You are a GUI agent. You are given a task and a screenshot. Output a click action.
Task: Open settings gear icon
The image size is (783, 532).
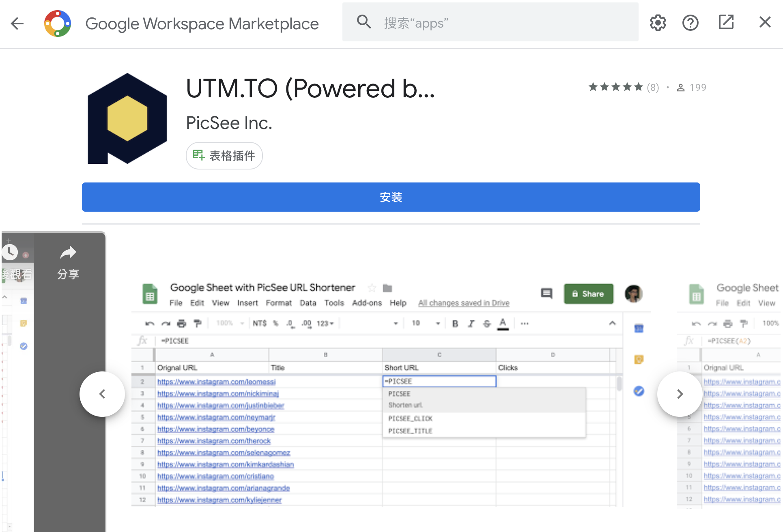pos(658,23)
